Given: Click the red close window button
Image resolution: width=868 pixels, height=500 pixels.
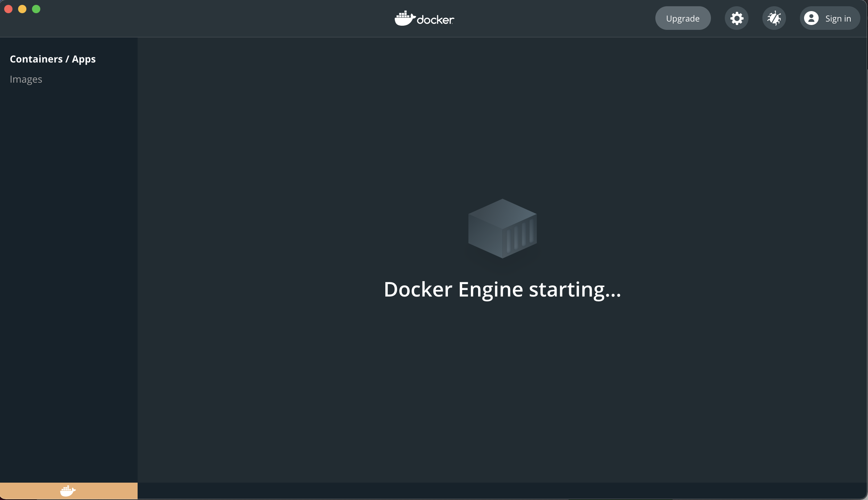Looking at the screenshot, I should [8, 9].
